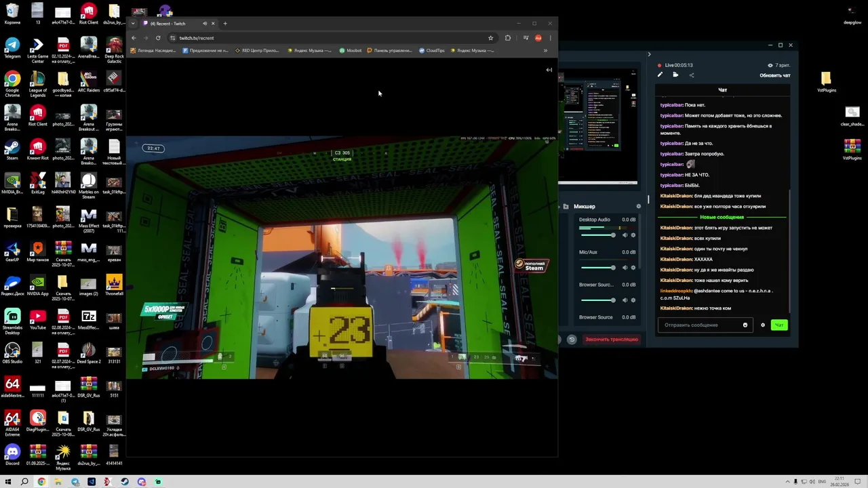Open a new Chrome tab
This screenshot has height=488, width=868.
point(225,24)
